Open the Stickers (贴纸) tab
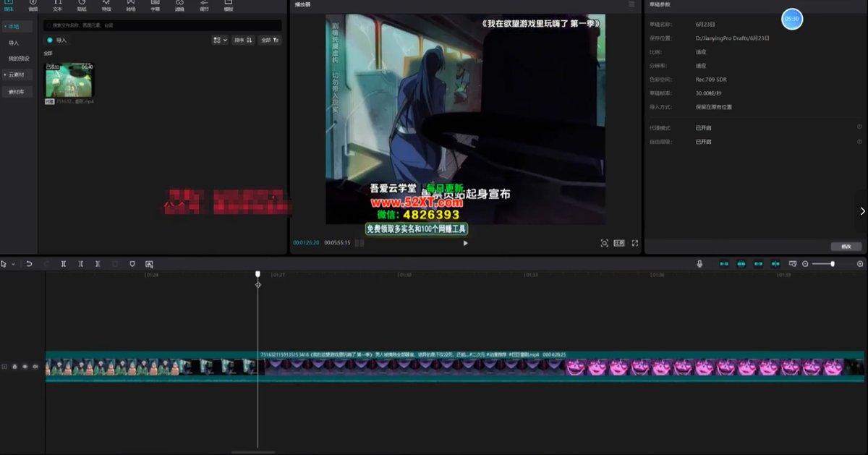 (82, 6)
